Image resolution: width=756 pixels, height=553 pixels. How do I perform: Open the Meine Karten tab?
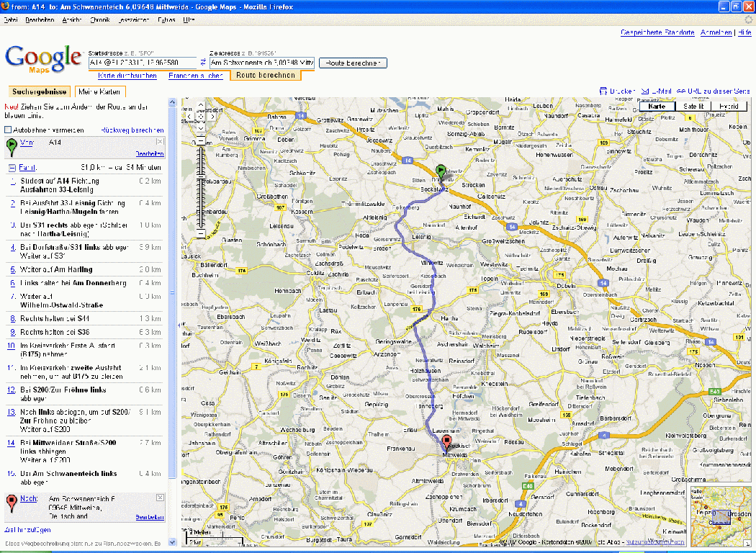click(x=99, y=91)
